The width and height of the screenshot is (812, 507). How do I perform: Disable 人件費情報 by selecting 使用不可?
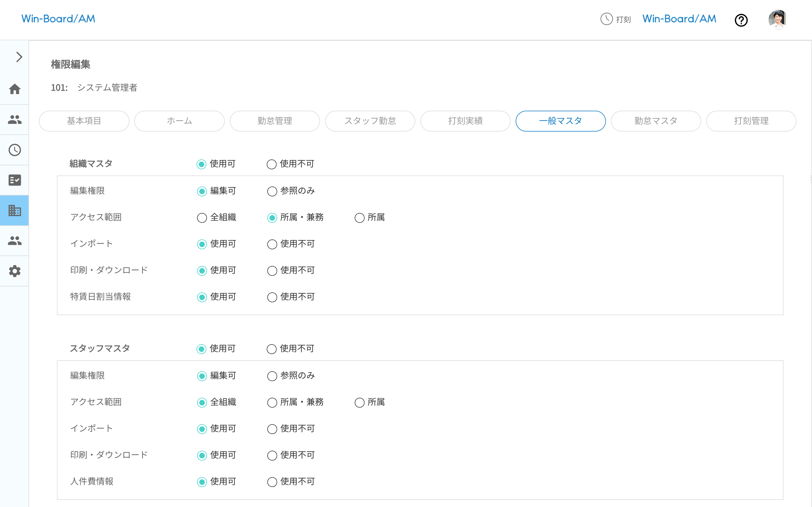click(x=272, y=482)
